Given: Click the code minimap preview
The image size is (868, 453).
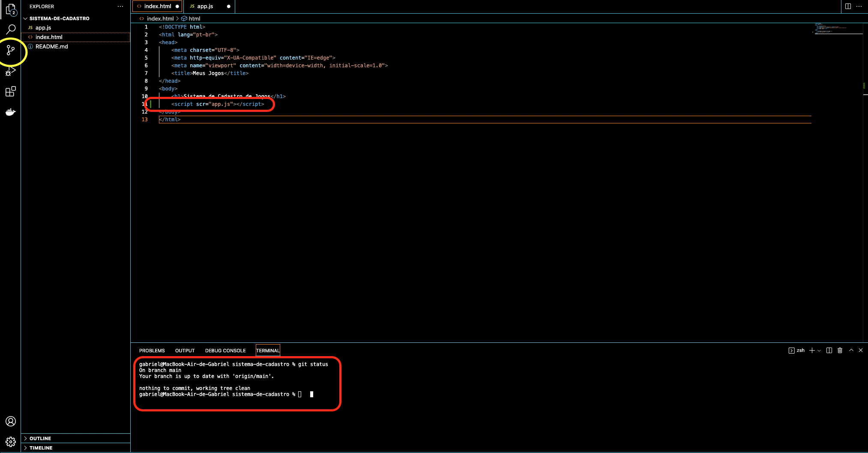Looking at the screenshot, I should (x=838, y=28).
